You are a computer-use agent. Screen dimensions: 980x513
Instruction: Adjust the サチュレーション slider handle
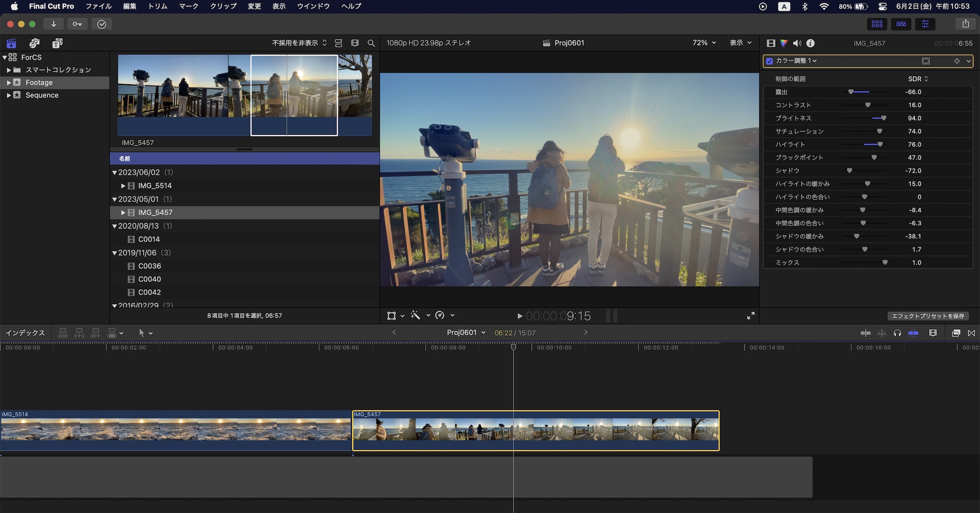pos(880,131)
